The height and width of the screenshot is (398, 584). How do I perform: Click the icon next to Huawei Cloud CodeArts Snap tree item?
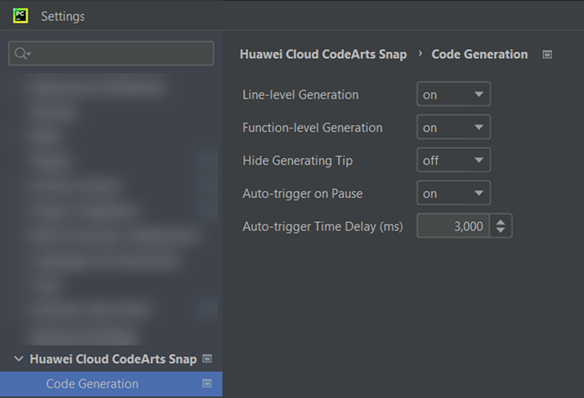click(207, 359)
